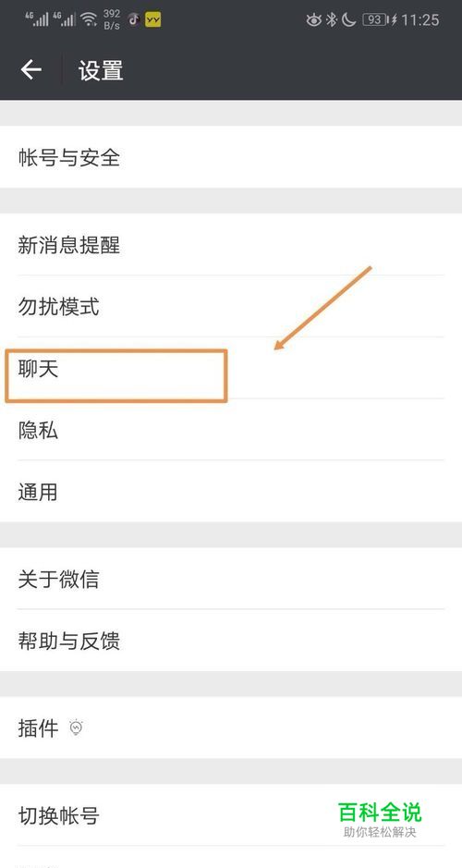Image resolution: width=462 pixels, height=868 pixels.
Task: Open 关于微信 page
Action: tap(231, 579)
